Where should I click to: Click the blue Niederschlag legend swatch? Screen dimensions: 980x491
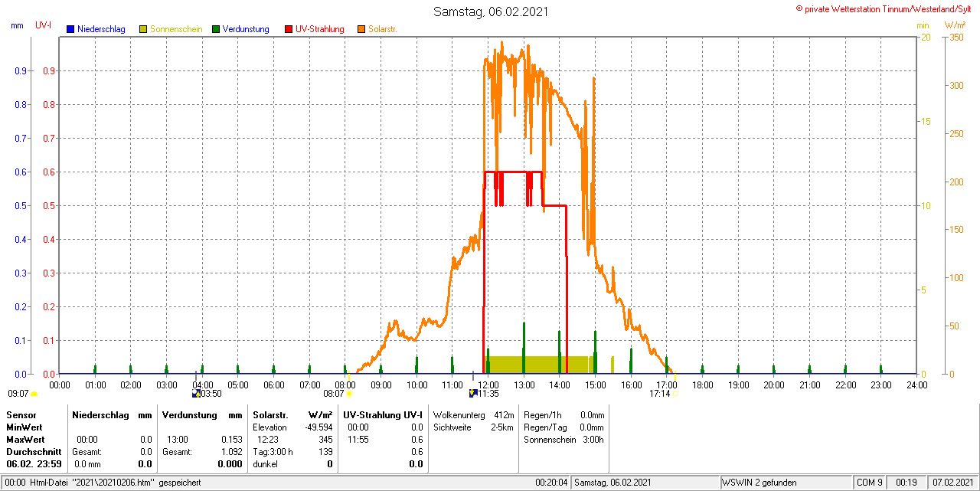point(70,29)
